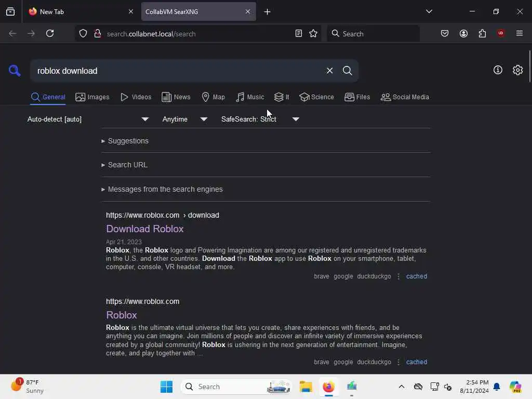The width and height of the screenshot is (532, 399).
Task: Click the roblox.com › download URL
Action: point(163,216)
